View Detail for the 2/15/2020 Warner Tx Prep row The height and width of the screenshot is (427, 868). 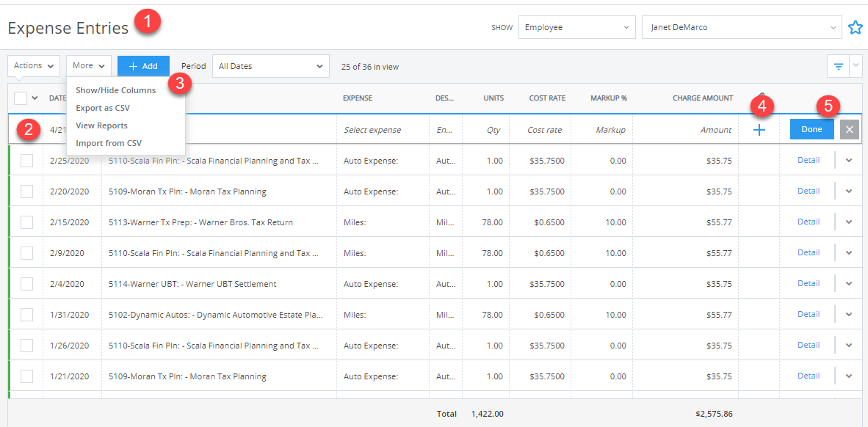tap(809, 222)
